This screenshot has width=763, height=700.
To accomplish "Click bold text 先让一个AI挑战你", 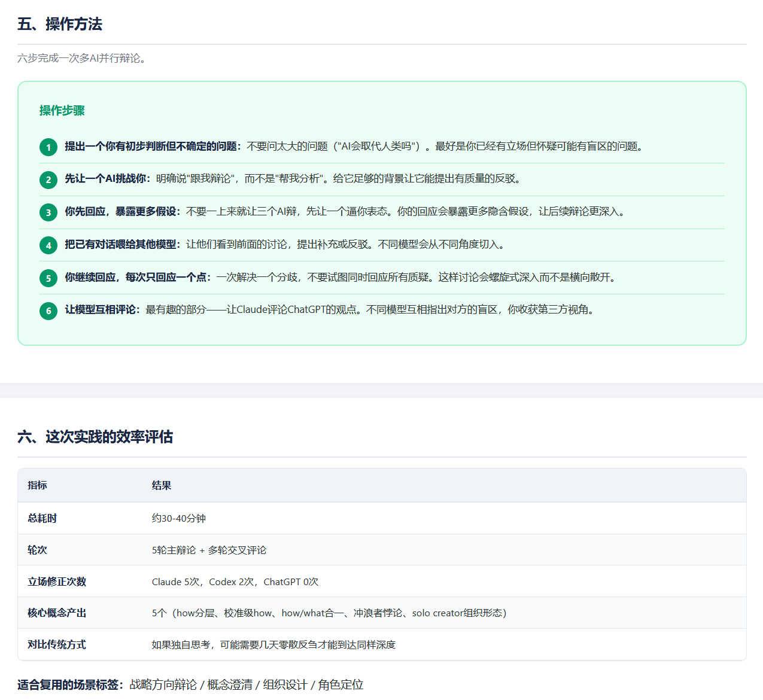I will click(108, 179).
